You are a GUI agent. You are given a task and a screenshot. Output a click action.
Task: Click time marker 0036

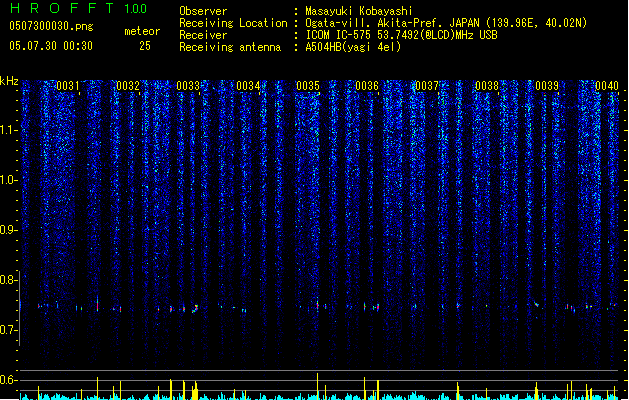pos(367,86)
